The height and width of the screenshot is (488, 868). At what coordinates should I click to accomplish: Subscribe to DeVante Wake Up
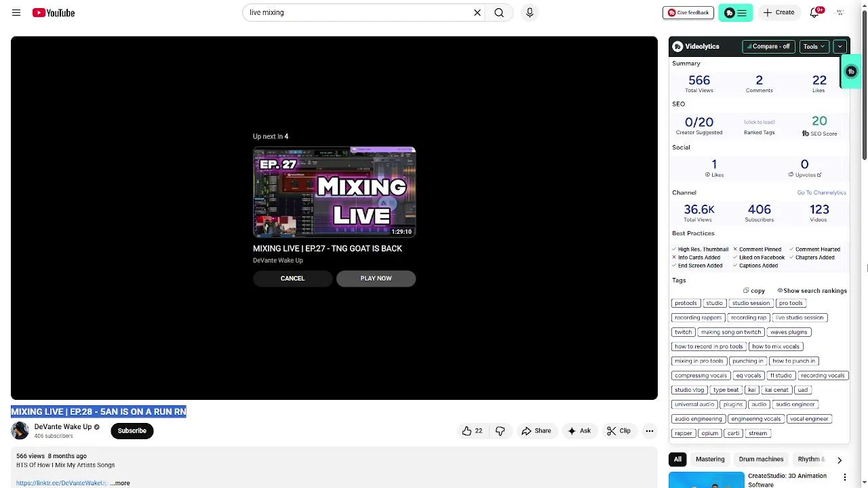coord(132,431)
